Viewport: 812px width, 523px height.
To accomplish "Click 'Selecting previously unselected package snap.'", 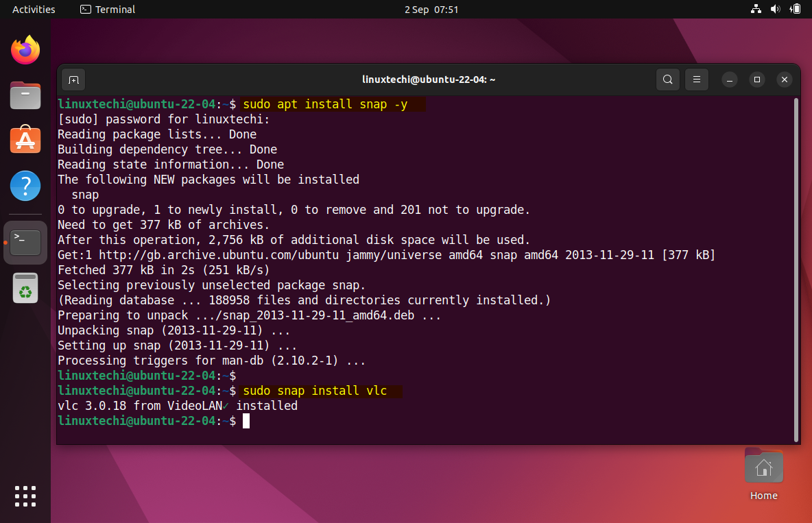I will pos(212,284).
